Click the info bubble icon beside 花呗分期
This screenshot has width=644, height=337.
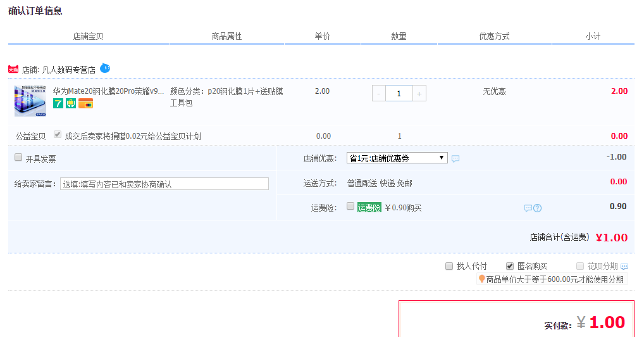pos(624,267)
